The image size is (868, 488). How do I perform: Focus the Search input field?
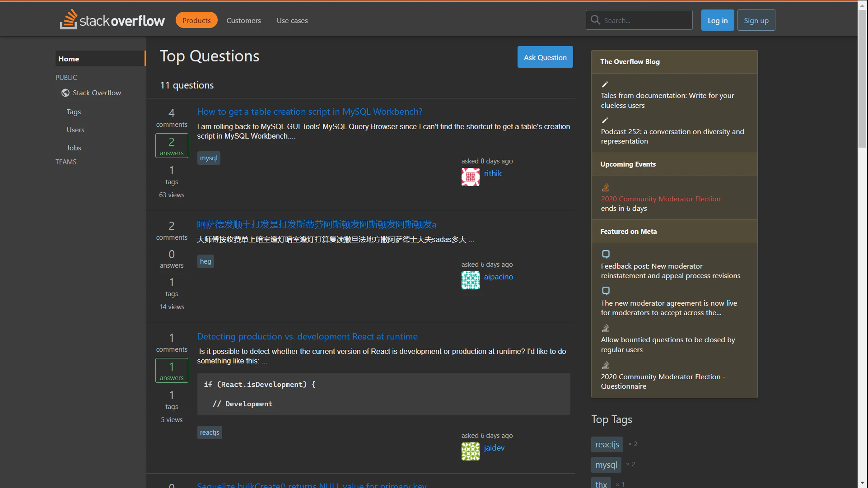pos(646,20)
